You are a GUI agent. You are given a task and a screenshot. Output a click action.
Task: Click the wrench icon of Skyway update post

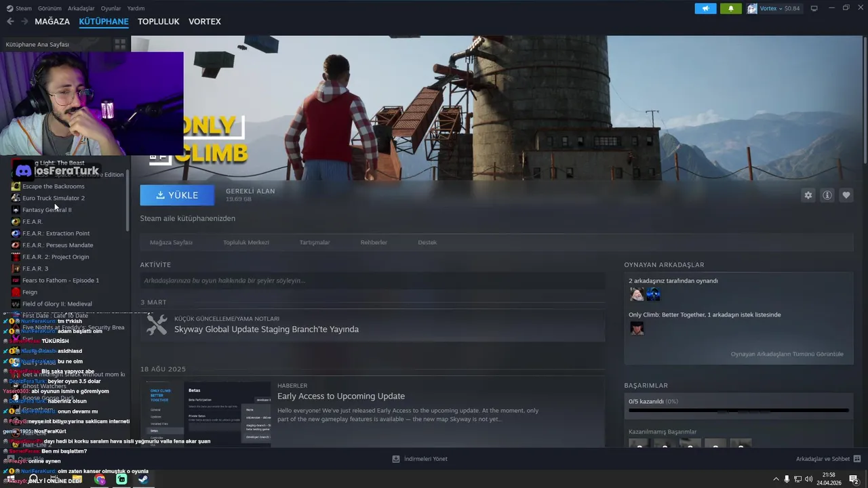click(157, 325)
